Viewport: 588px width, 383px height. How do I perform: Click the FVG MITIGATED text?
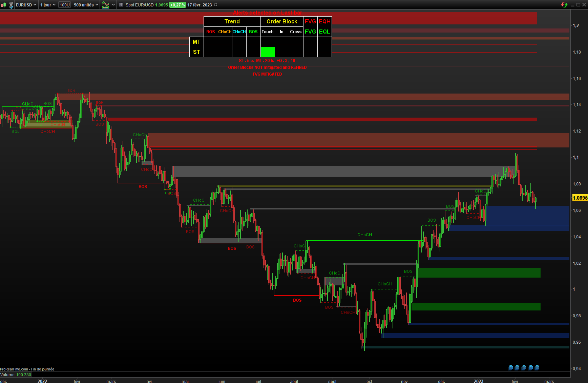coord(267,74)
